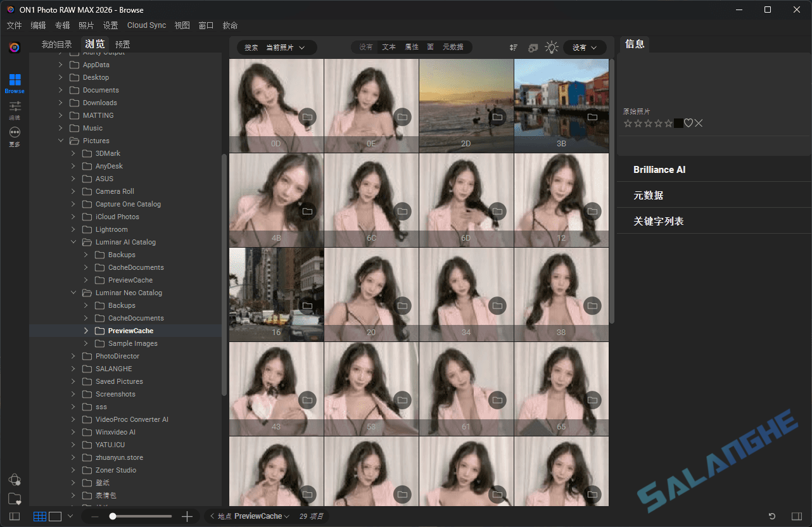This screenshot has width=812, height=527.
Task: Open the 文件 menu
Action: coord(13,25)
